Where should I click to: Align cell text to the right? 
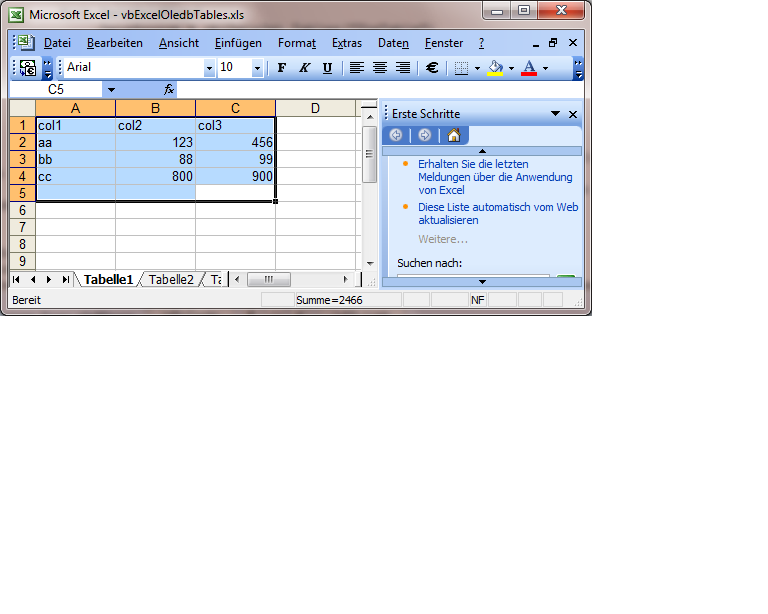(x=403, y=68)
